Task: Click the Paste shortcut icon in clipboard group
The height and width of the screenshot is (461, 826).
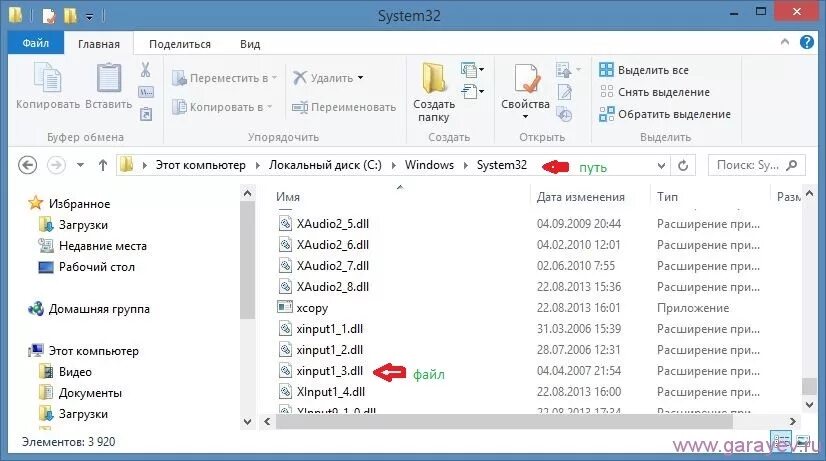Action: point(146,114)
